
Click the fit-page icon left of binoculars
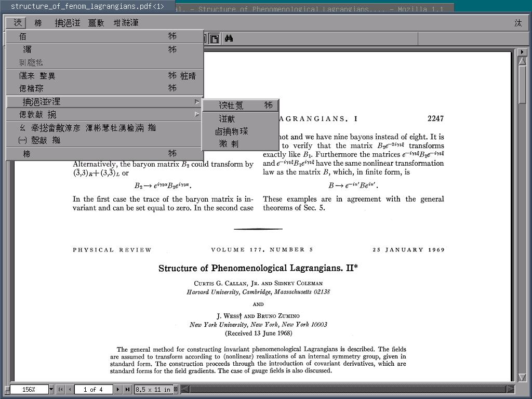tap(214, 38)
